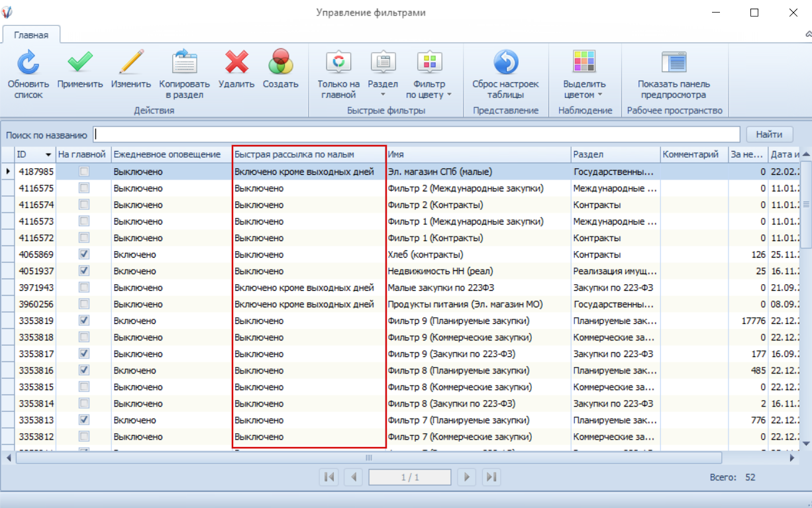
Task: Go to the next page arrow
Action: tap(466, 477)
